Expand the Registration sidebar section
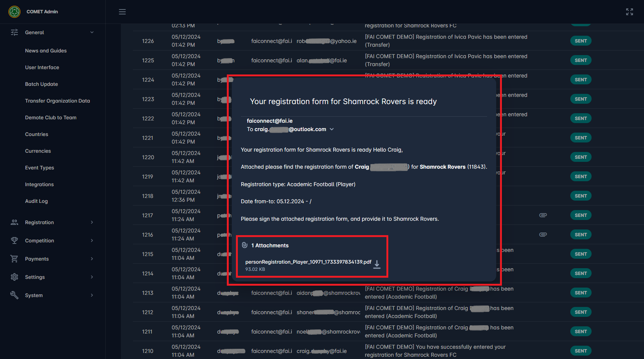644x359 pixels. point(92,222)
